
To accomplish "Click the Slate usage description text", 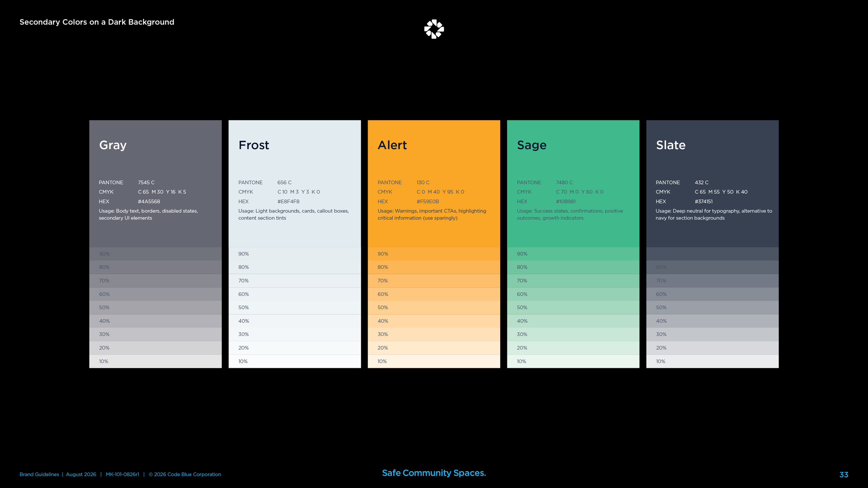I will pos(714,214).
